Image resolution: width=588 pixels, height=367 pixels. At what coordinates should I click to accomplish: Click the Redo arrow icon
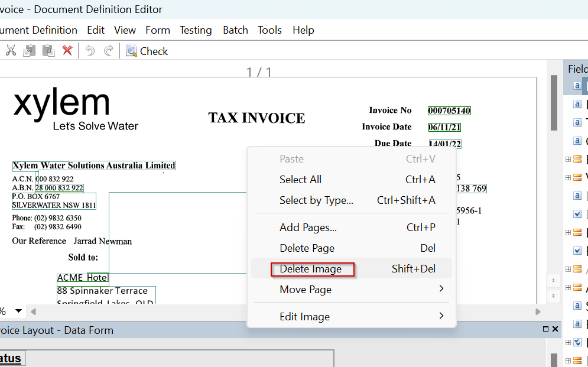[108, 50]
